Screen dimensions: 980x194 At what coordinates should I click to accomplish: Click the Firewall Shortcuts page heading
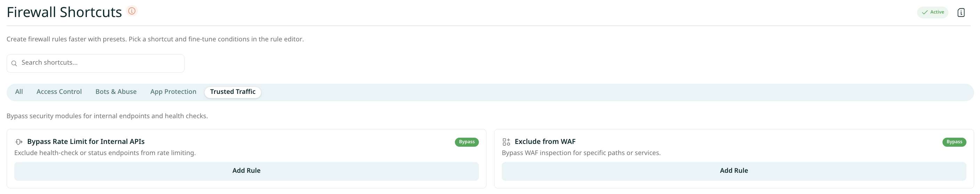[x=64, y=12]
